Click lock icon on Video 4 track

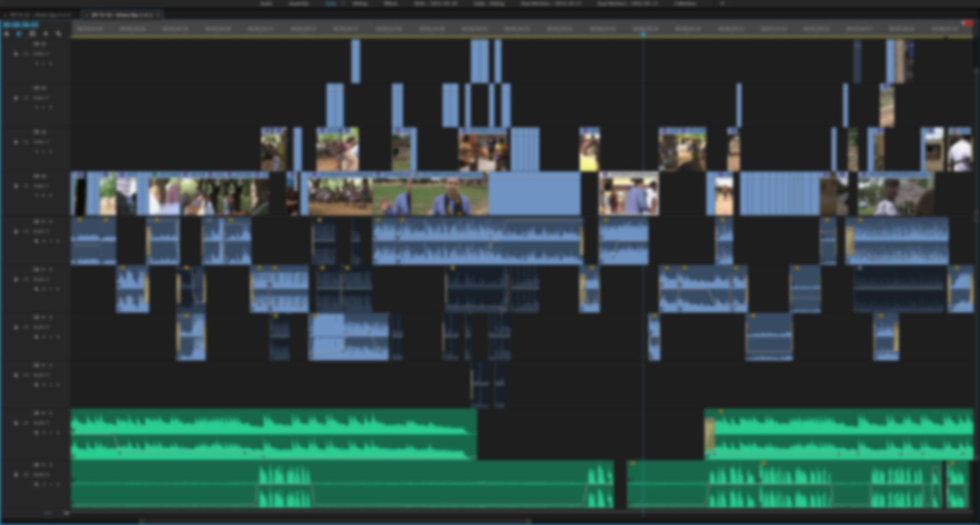tap(16, 54)
